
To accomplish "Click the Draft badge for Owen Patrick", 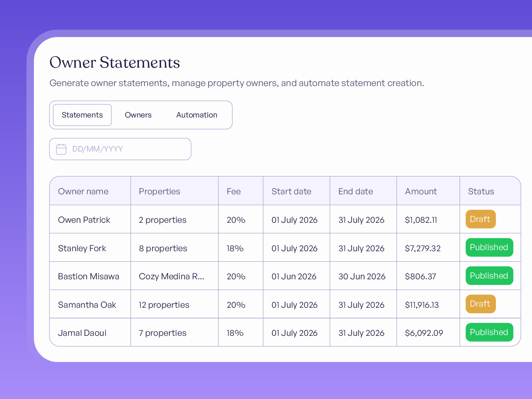I will [x=480, y=219].
